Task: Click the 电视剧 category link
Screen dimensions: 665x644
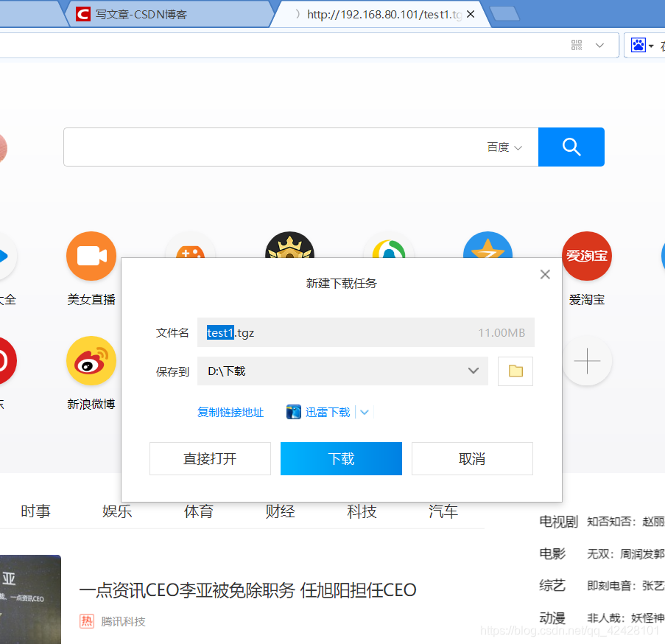Action: pos(558,522)
